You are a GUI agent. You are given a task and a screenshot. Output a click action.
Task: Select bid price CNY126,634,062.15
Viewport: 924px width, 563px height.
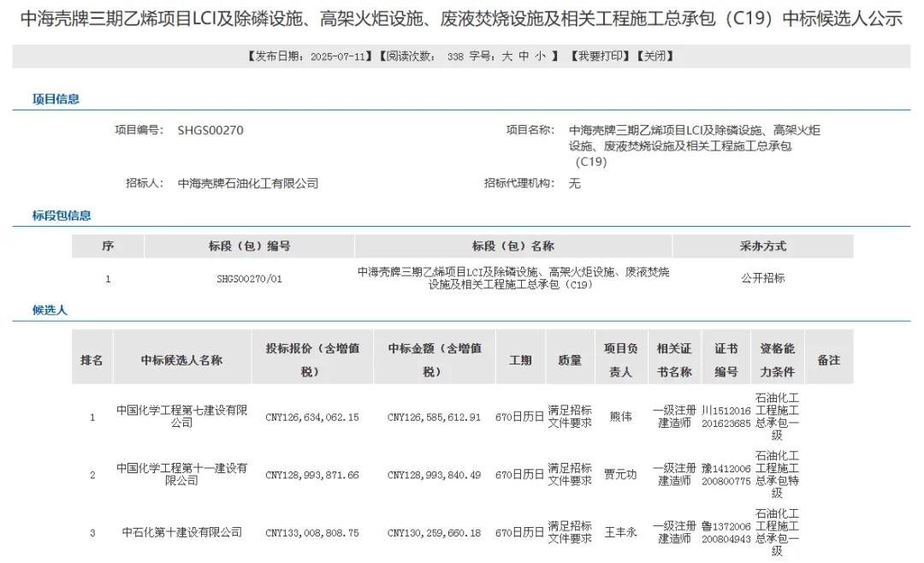point(312,418)
